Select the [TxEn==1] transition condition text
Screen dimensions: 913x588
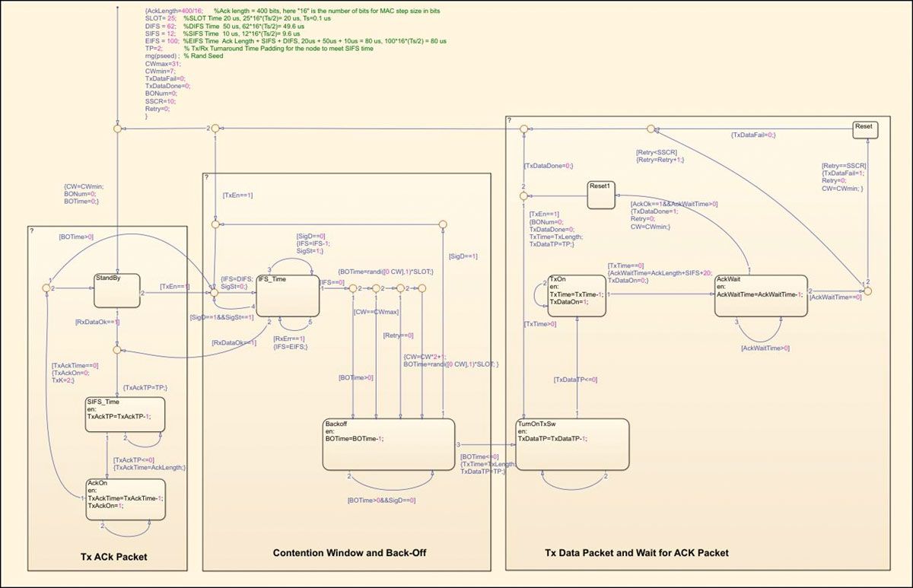[173, 285]
